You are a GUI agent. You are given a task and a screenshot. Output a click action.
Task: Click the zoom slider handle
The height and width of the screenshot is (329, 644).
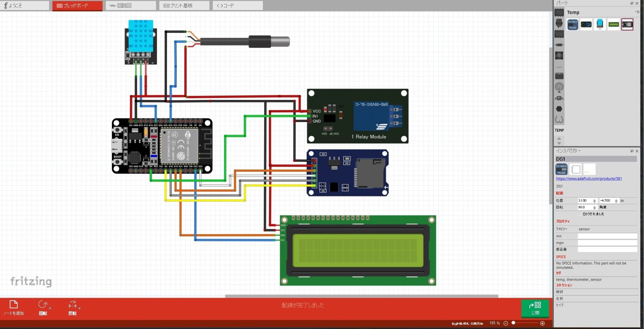click(513, 323)
